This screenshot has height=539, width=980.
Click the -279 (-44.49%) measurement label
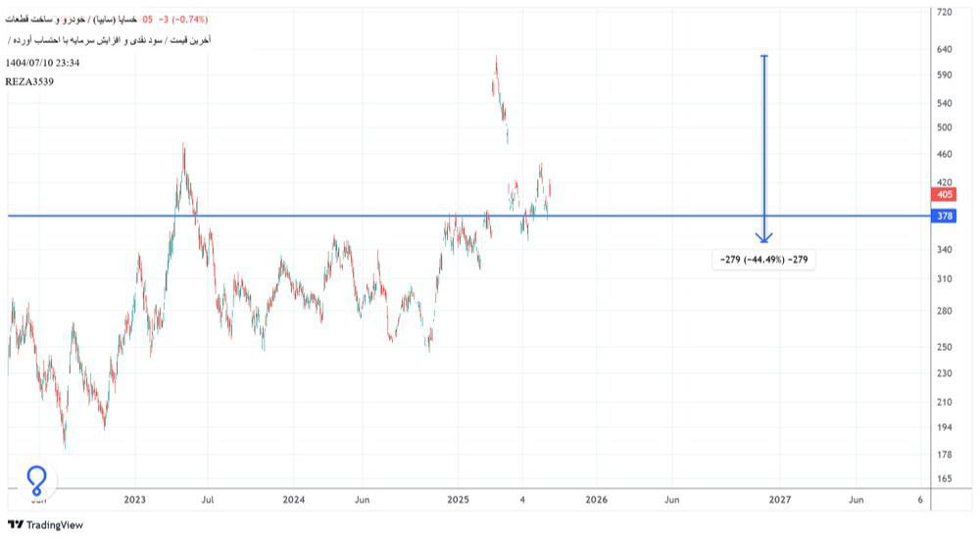tap(763, 260)
